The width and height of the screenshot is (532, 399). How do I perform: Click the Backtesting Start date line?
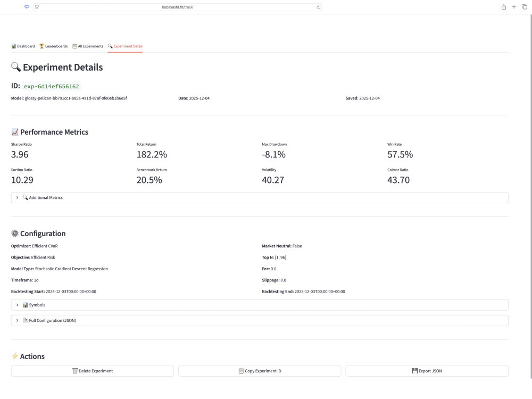(x=54, y=292)
